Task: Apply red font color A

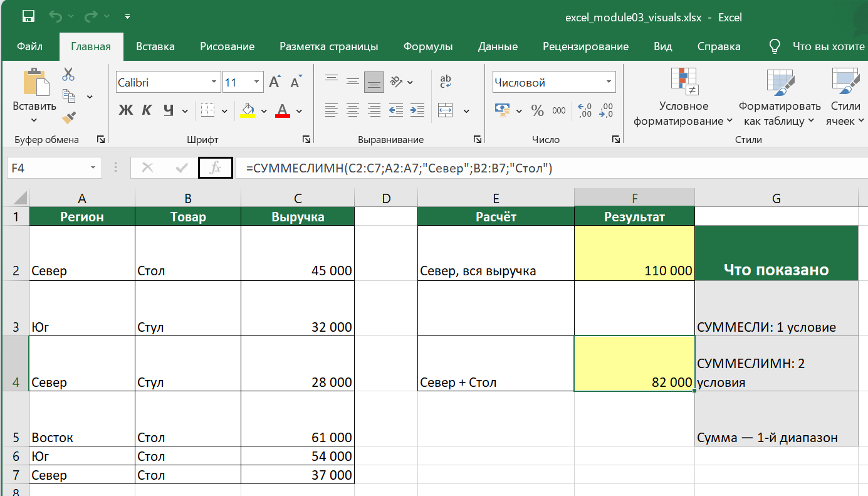Action: (x=283, y=110)
